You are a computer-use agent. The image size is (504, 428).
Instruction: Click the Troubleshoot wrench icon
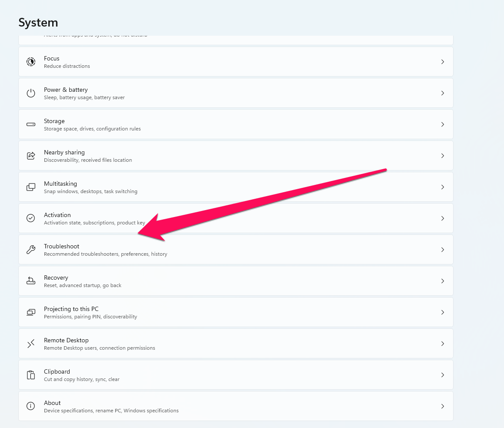[31, 250]
